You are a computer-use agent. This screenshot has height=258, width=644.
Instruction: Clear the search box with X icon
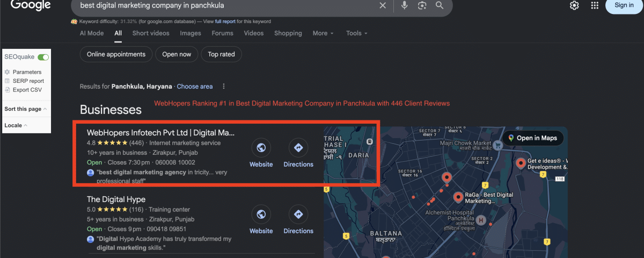click(383, 5)
